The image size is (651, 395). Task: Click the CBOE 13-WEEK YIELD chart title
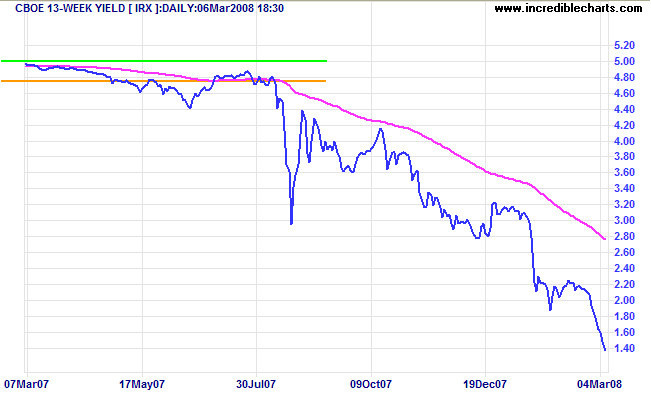tap(149, 8)
